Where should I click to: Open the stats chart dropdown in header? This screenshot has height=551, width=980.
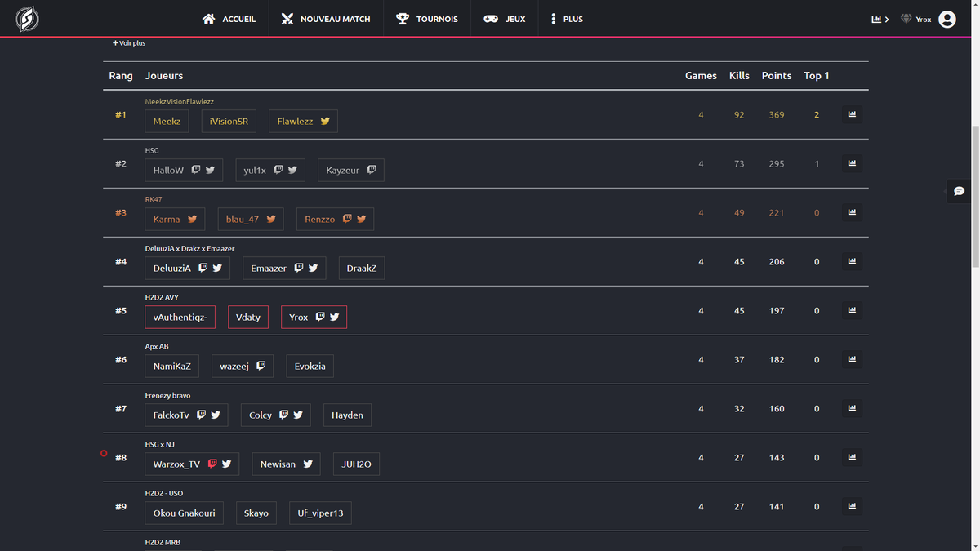coord(880,19)
